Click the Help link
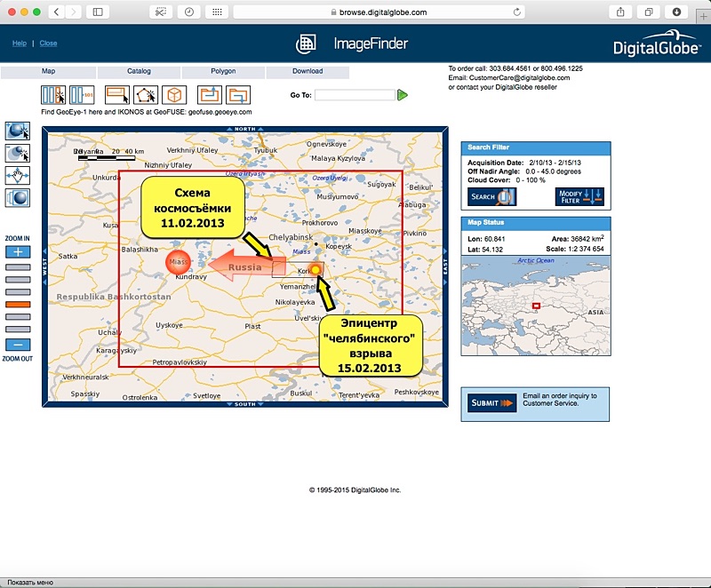711x588 pixels. (19, 43)
